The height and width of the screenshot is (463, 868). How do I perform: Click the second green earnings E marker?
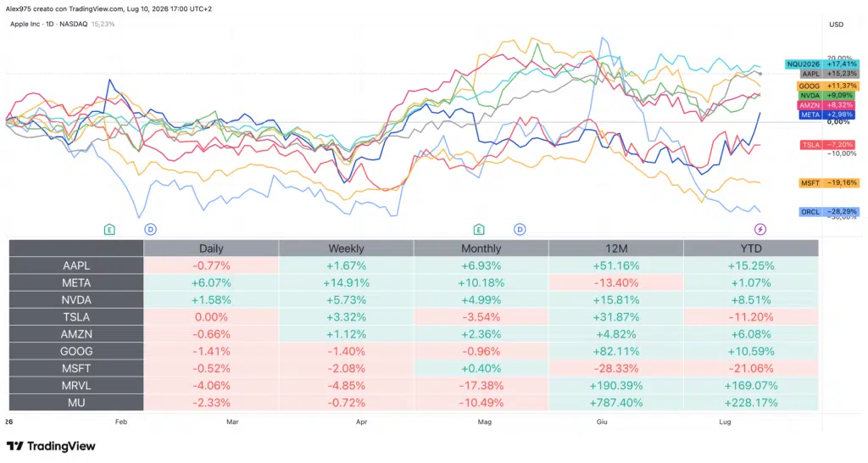point(479,229)
